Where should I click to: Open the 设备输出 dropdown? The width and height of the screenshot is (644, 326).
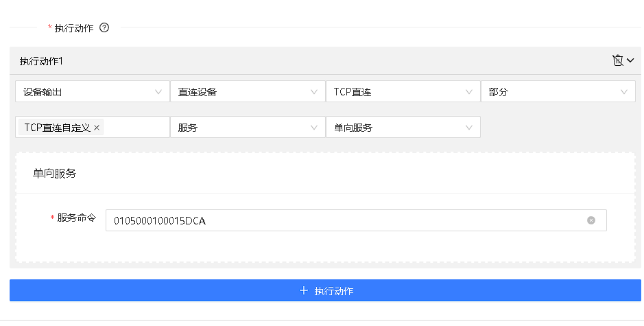pos(92,92)
